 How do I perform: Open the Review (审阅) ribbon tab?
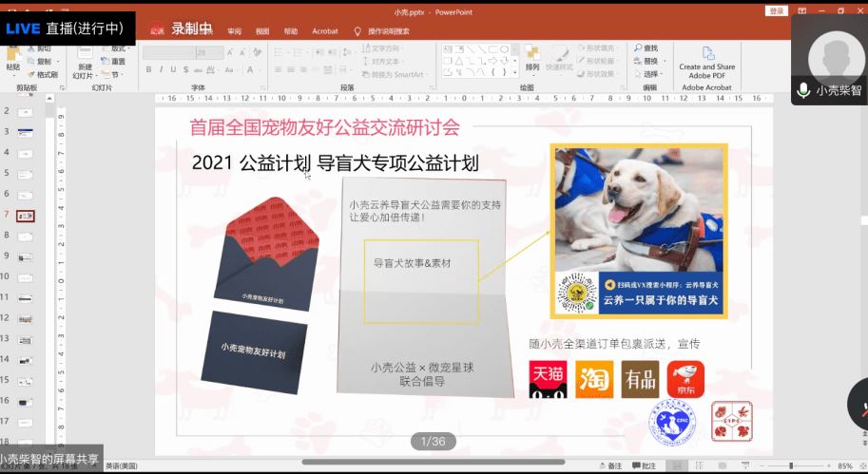coord(234,31)
